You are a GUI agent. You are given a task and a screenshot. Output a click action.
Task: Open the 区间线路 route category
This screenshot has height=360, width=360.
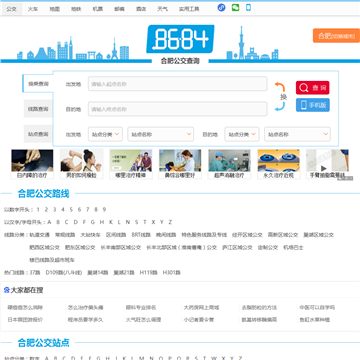point(116,235)
